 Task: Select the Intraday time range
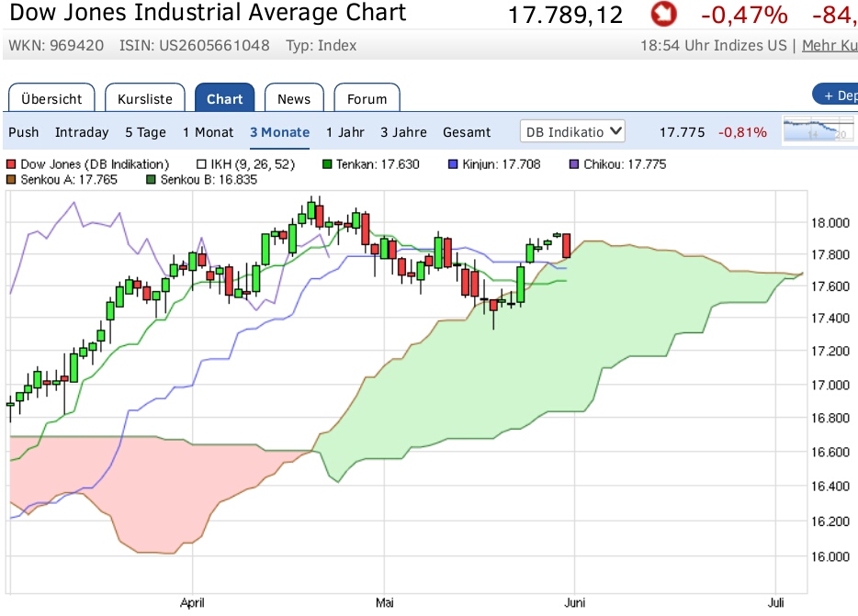tap(82, 132)
